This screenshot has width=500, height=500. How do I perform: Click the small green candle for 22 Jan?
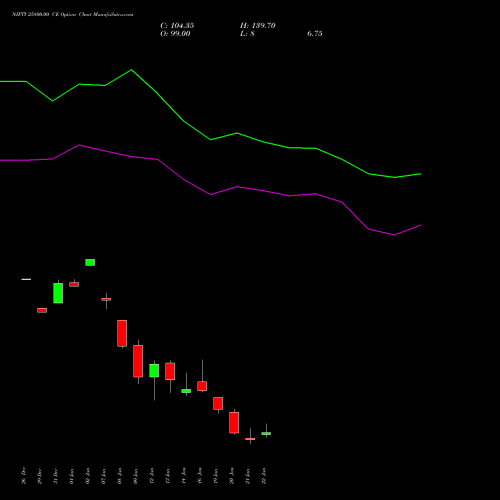click(266, 433)
